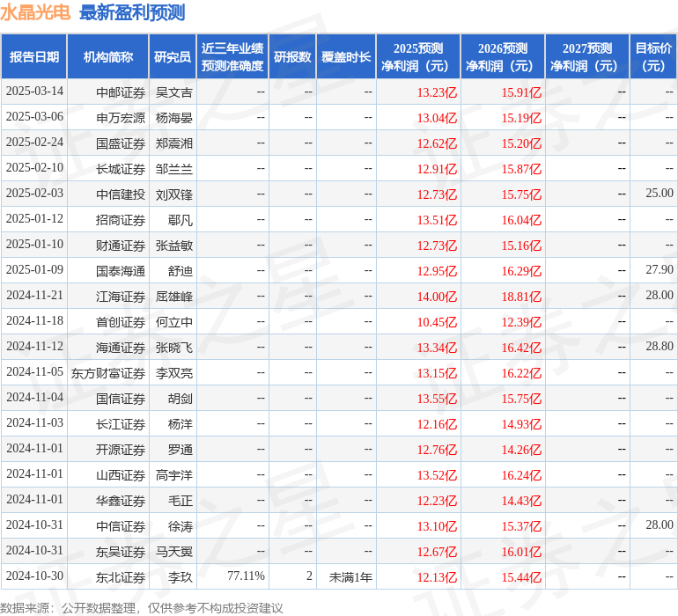678x616 pixels.
Task: Select institution 申万宏源
Action: pos(121,118)
